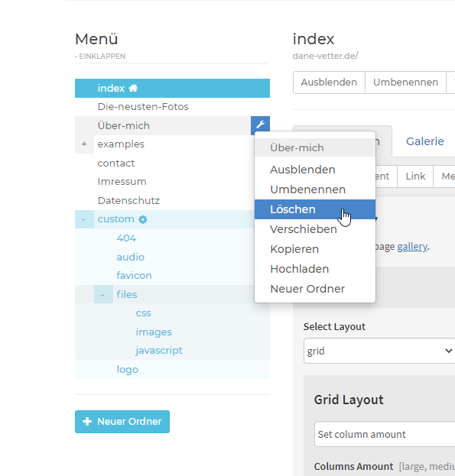Choose Löschen from the context menu
Image resolution: width=455 pixels, height=476 pixels.
(x=315, y=209)
